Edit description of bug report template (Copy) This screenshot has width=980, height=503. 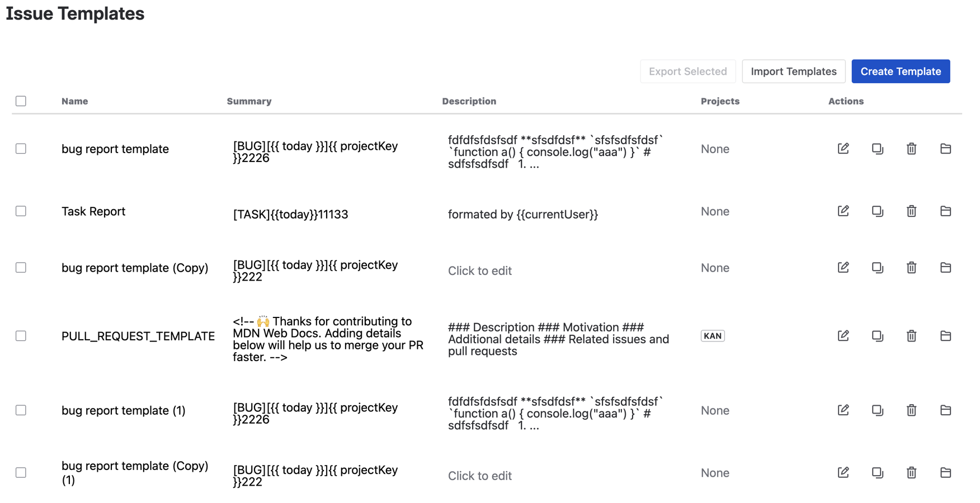coord(479,271)
